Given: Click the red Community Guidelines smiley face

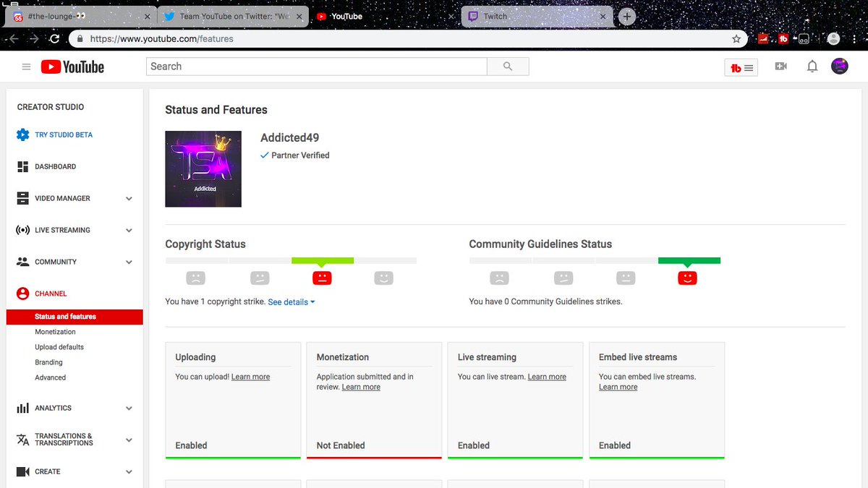Looking at the screenshot, I should [x=687, y=278].
